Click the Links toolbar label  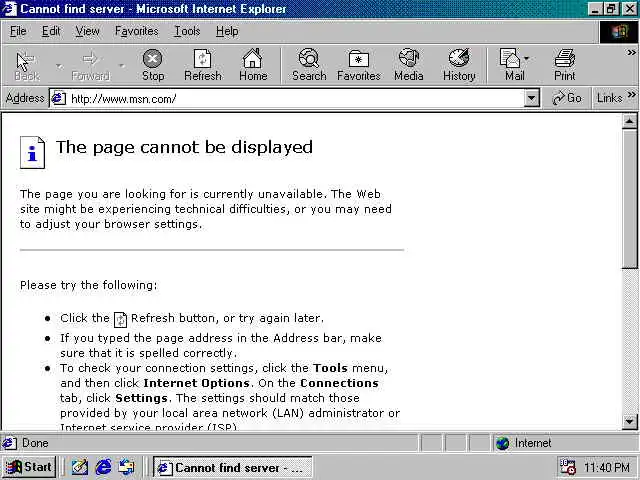click(x=609, y=98)
